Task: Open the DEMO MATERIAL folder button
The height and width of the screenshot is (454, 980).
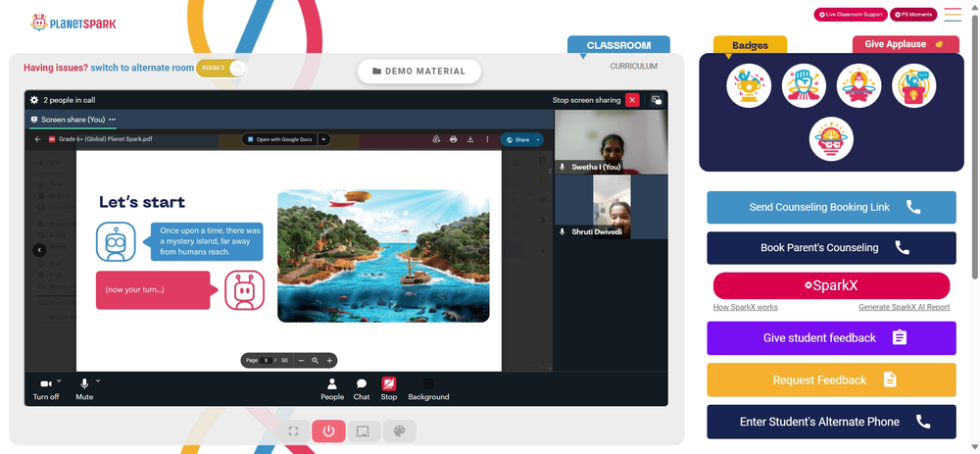Action: coord(418,72)
